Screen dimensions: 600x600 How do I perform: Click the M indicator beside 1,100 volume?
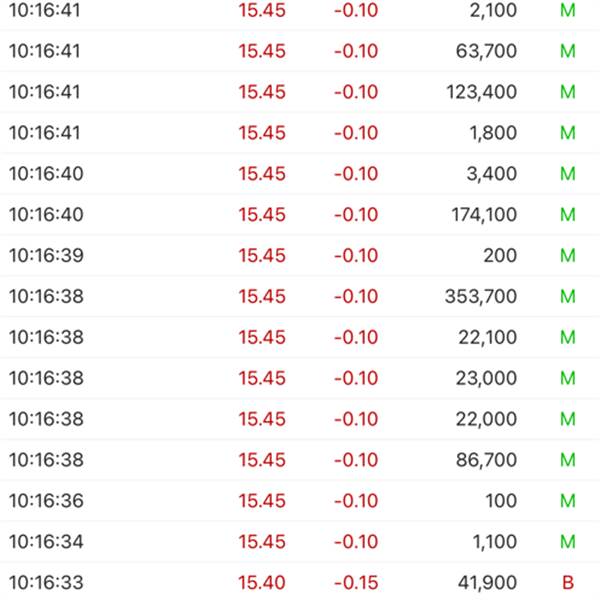click(x=568, y=541)
